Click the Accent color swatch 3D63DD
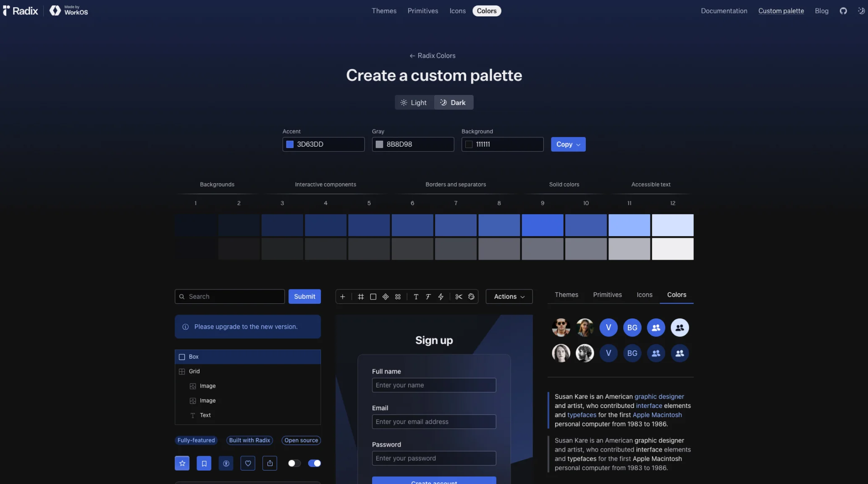 point(290,145)
